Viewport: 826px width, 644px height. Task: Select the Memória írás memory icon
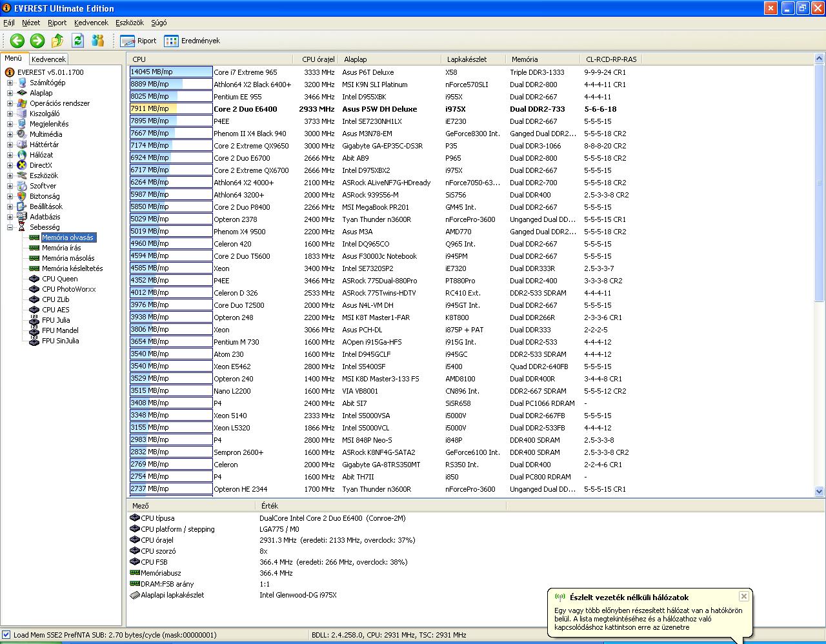[34, 248]
